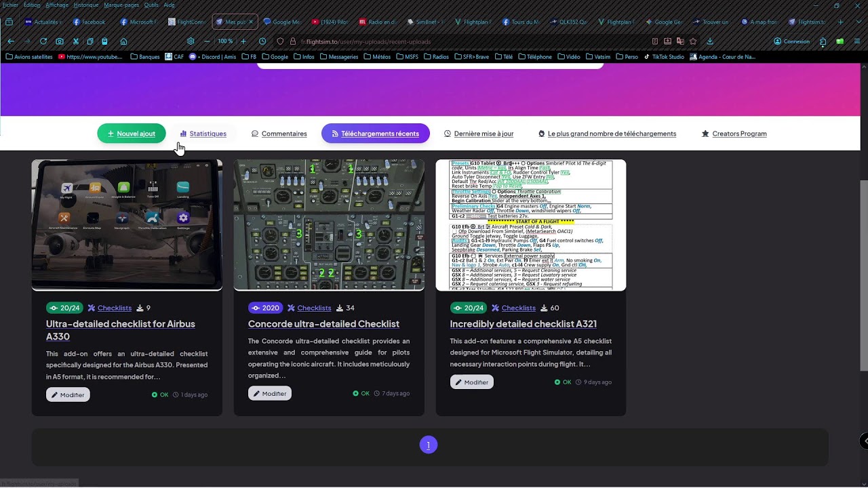Image resolution: width=868 pixels, height=488 pixels.
Task: Click the save-to-Pocket icon in address bar
Action: (667, 41)
